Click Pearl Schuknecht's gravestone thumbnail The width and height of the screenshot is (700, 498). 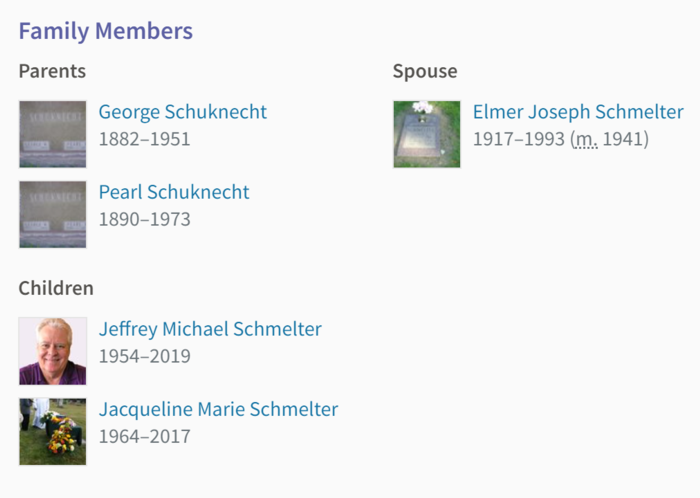(x=53, y=215)
